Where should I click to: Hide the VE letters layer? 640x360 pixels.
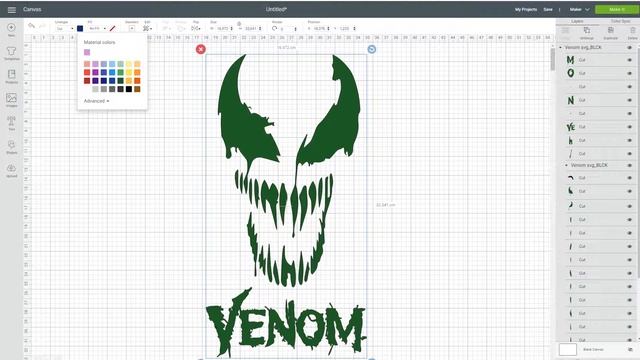coord(629,127)
